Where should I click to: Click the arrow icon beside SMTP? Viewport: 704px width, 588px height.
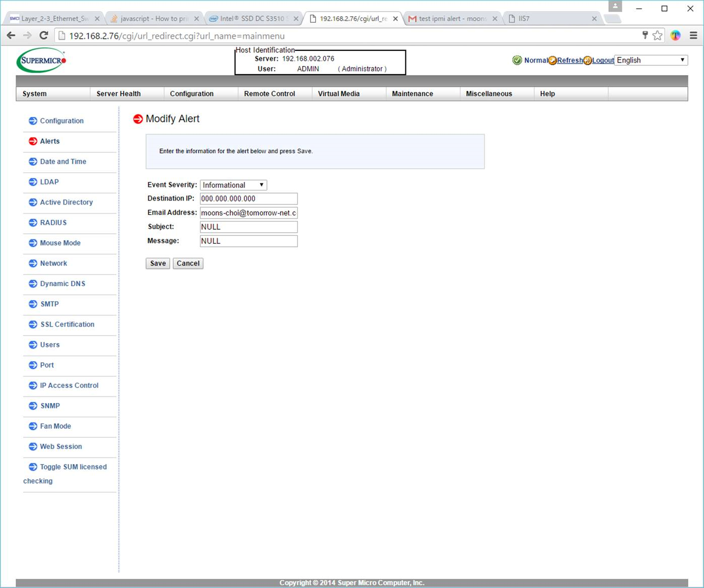(33, 304)
